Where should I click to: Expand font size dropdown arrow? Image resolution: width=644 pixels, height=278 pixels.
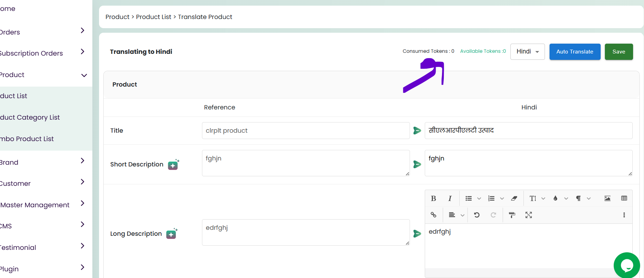(x=543, y=198)
